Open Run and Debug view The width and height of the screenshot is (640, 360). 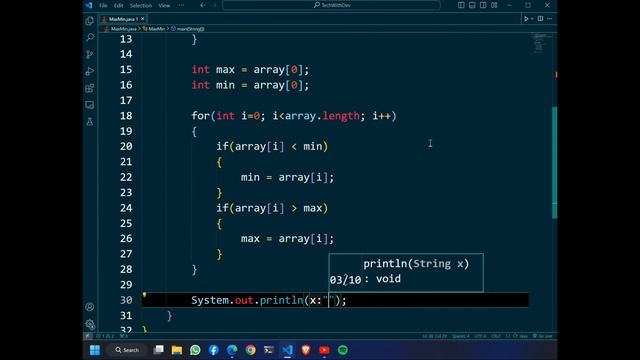tap(90, 71)
